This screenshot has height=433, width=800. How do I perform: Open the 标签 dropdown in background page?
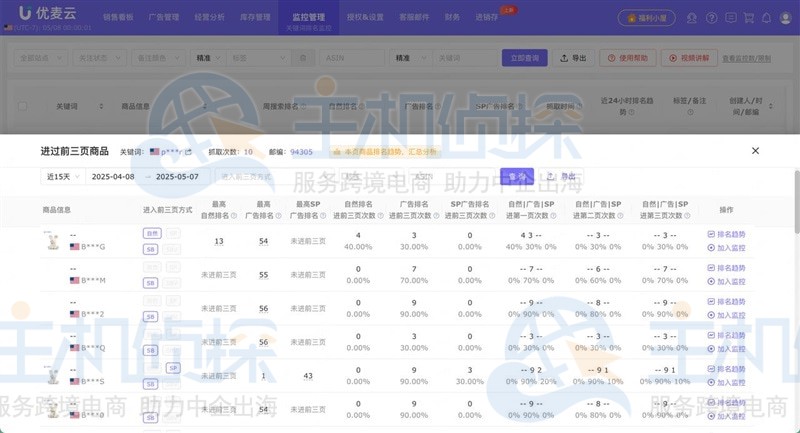click(259, 58)
